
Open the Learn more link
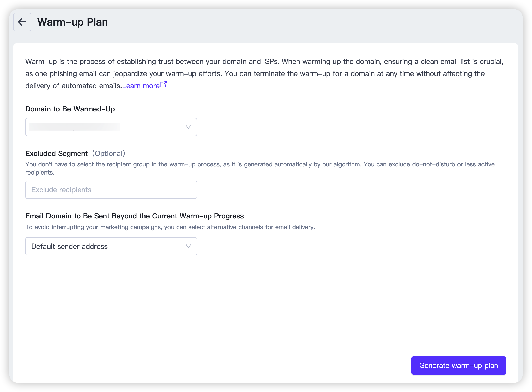tap(141, 86)
